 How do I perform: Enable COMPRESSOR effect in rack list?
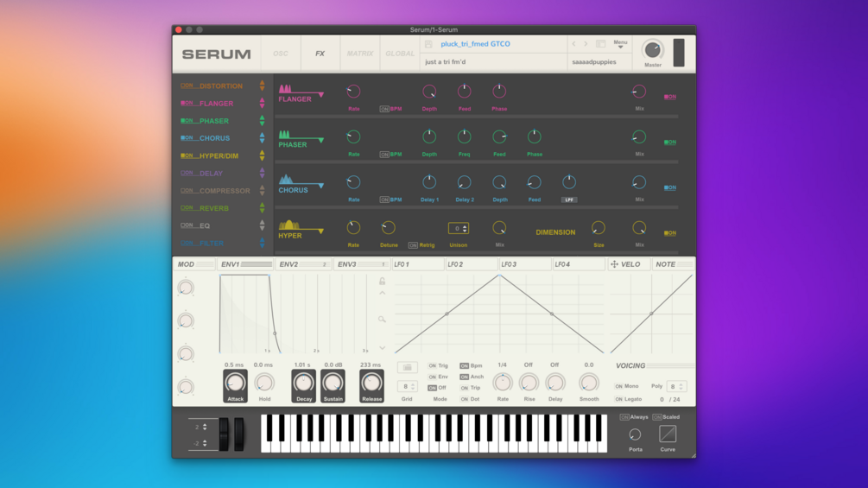[187, 191]
